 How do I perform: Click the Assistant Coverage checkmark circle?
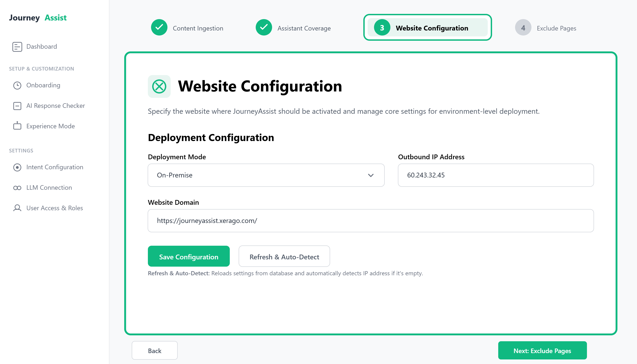click(264, 28)
